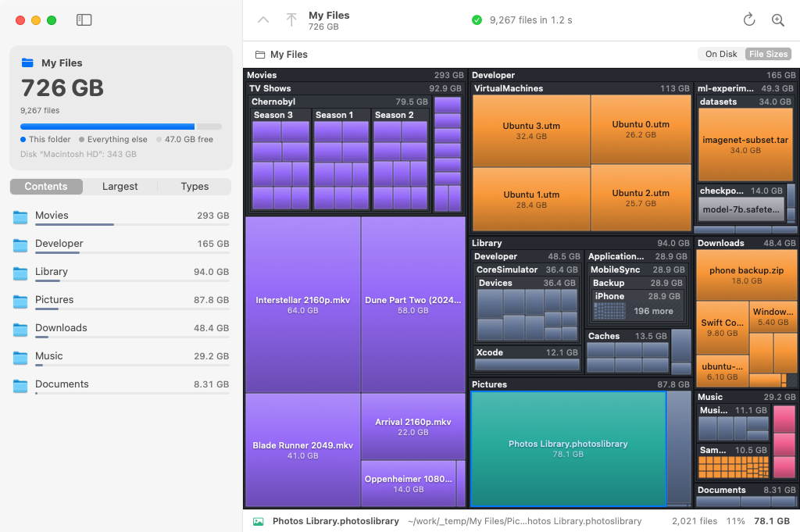800x532 pixels.
Task: Click the CoreSimulator folder header
Action: pos(527,270)
